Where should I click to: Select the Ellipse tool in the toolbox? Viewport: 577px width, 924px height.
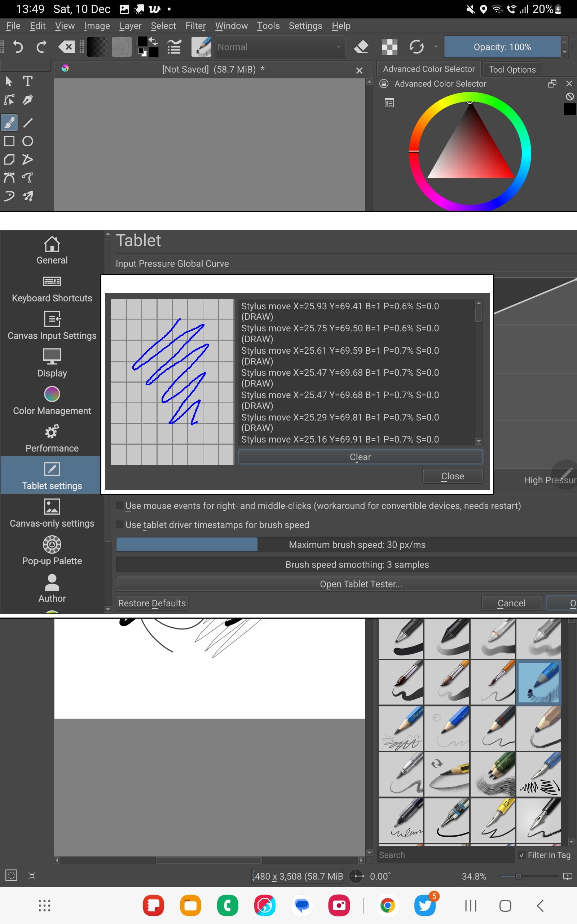click(x=27, y=141)
